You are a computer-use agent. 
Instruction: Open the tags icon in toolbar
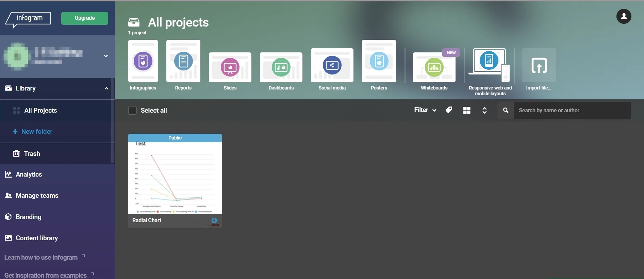[x=449, y=110]
